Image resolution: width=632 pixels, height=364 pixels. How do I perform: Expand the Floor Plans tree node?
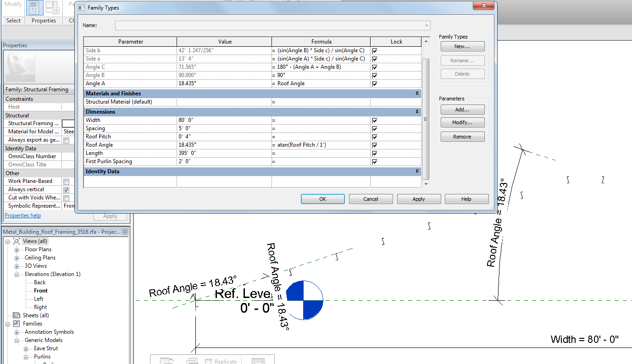(x=17, y=250)
